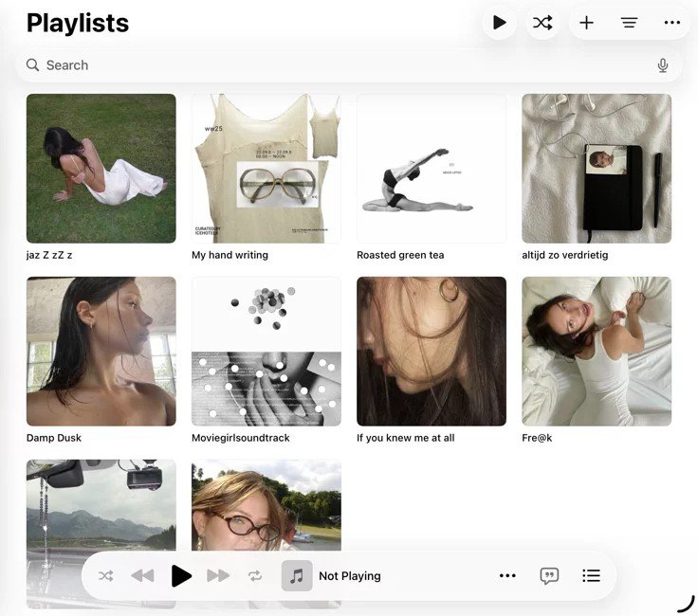This screenshot has width=698, height=616.
Task: Click the Playlists heading
Action: point(78,23)
